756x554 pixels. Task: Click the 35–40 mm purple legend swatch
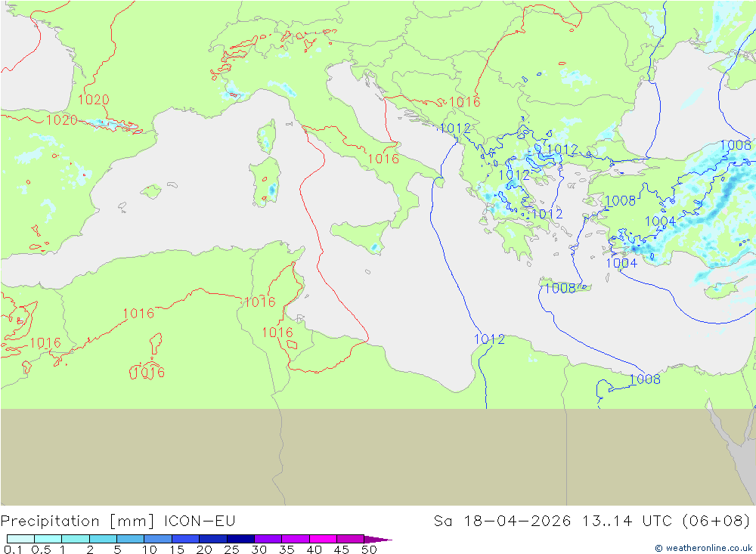tap(296, 539)
